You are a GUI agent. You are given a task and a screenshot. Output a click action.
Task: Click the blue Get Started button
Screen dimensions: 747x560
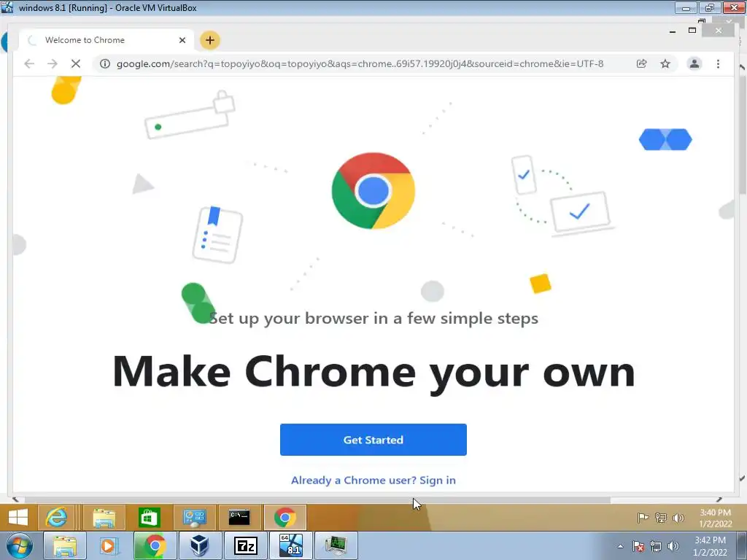tap(373, 440)
